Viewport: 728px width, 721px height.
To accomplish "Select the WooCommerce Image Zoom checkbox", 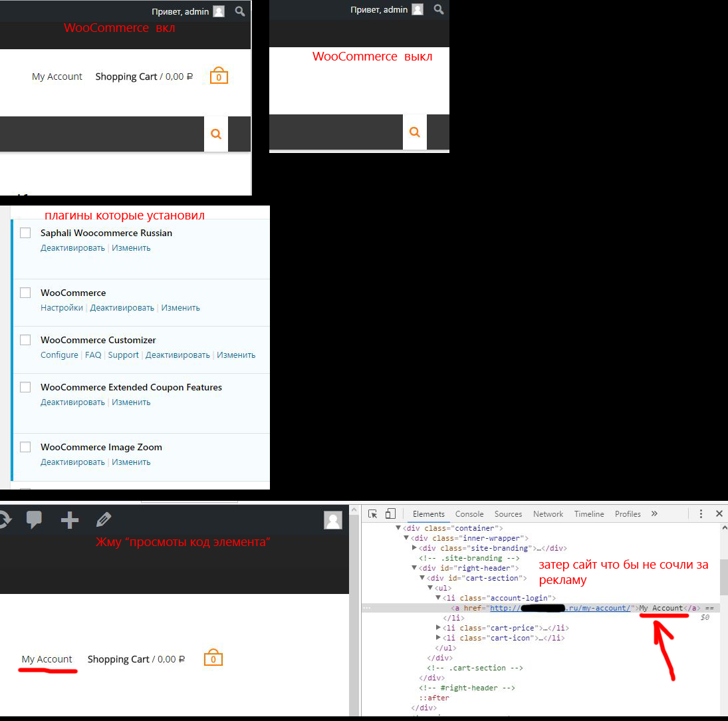I will (25, 447).
